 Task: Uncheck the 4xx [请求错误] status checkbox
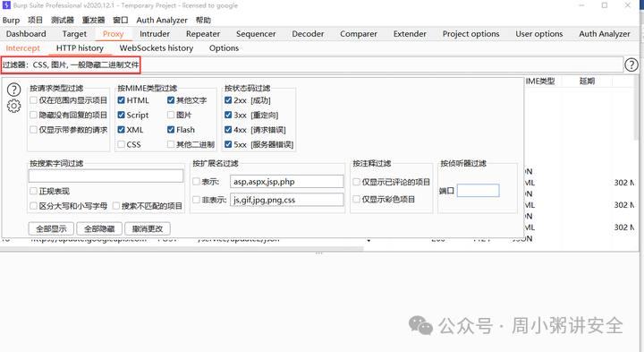point(228,130)
